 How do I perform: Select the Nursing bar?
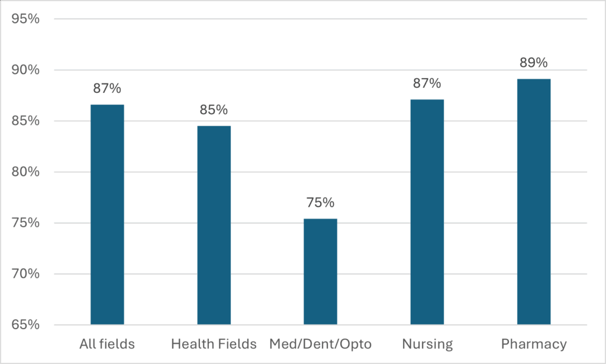tap(427, 212)
